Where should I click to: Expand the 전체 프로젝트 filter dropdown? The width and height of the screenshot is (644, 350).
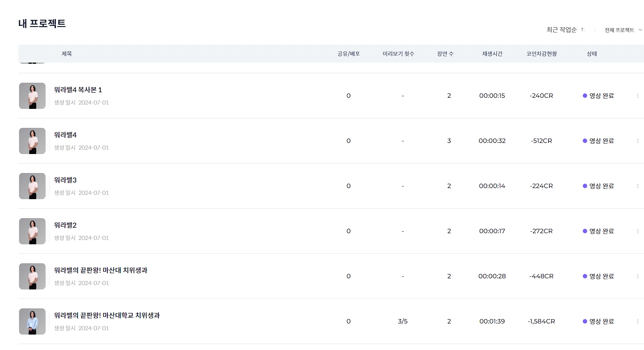[x=623, y=30]
